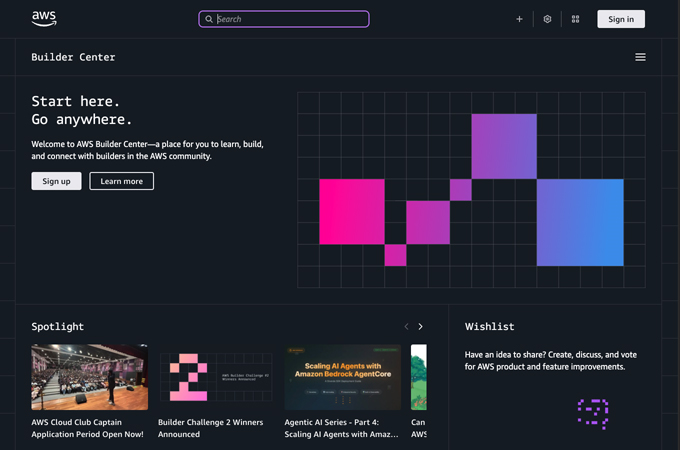680x450 pixels.
Task: Click the Learn more button
Action: point(121,181)
